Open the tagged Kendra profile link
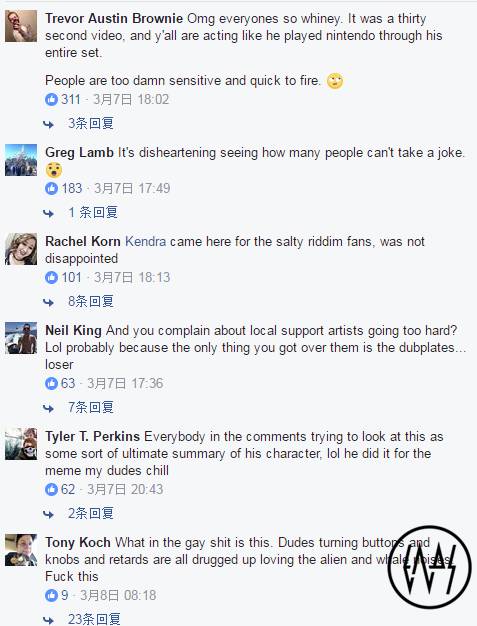Image resolution: width=477 pixels, height=626 pixels. tap(146, 241)
